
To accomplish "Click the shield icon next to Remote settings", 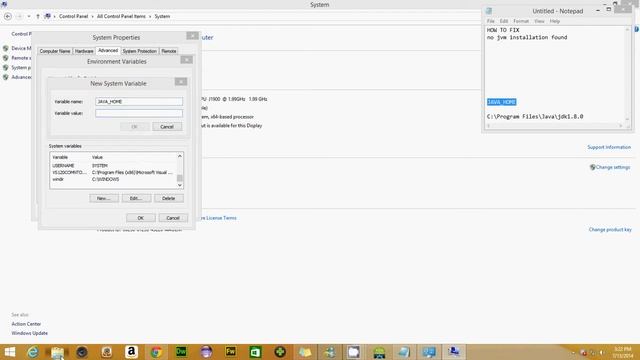I will (6, 58).
